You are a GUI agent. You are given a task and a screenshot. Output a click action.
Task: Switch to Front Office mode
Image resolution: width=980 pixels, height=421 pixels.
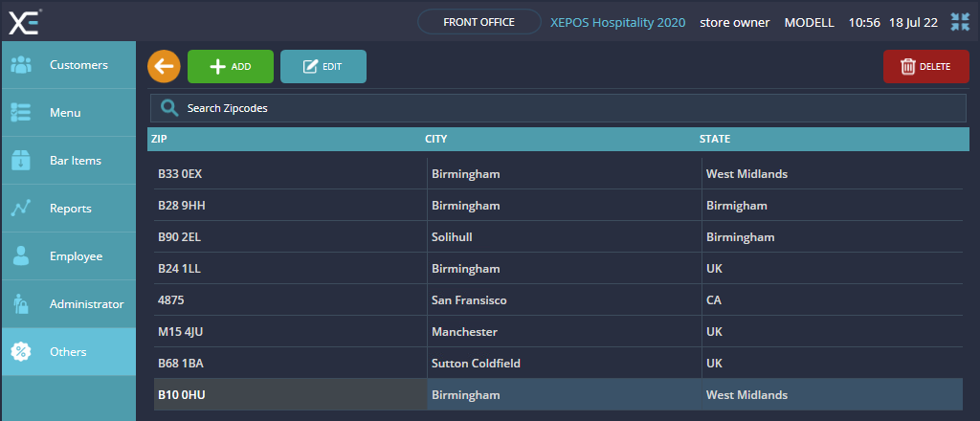point(479,22)
